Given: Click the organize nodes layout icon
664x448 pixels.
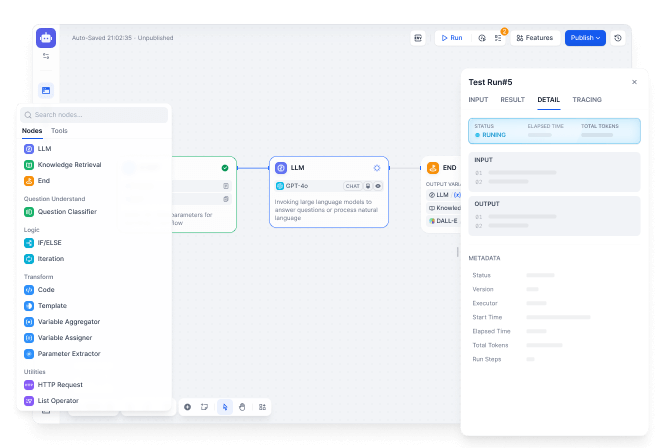Looking at the screenshot, I should pyautogui.click(x=262, y=407).
